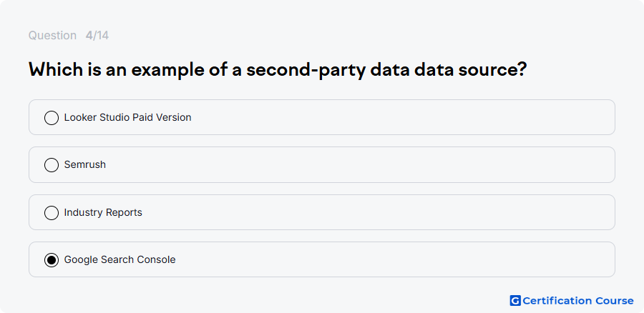The width and height of the screenshot is (644, 313).
Task: Click the Industry Reports label text
Action: click(103, 212)
